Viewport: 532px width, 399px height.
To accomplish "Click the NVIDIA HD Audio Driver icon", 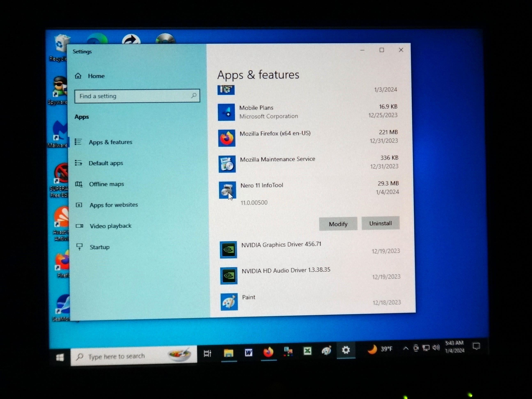I will [229, 276].
